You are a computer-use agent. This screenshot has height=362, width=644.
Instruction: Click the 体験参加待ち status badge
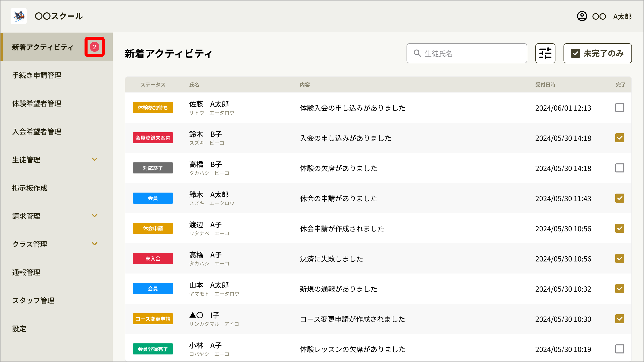coord(153,108)
